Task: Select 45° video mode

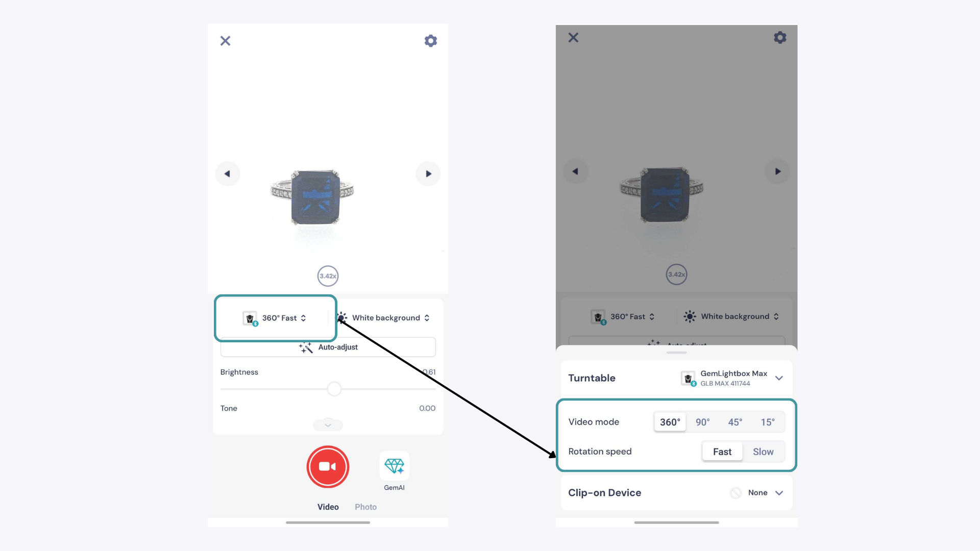Action: click(x=735, y=422)
